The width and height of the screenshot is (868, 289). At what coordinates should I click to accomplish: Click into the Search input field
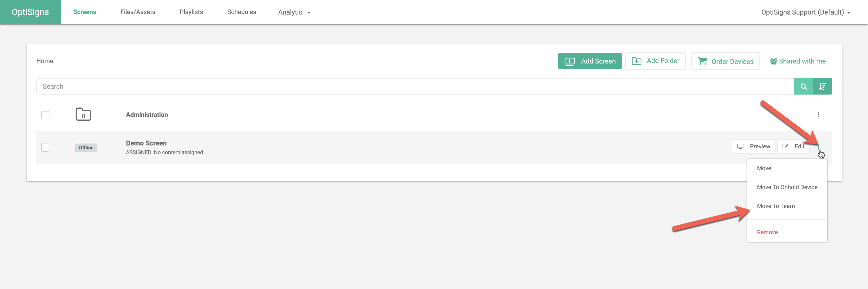[404, 86]
